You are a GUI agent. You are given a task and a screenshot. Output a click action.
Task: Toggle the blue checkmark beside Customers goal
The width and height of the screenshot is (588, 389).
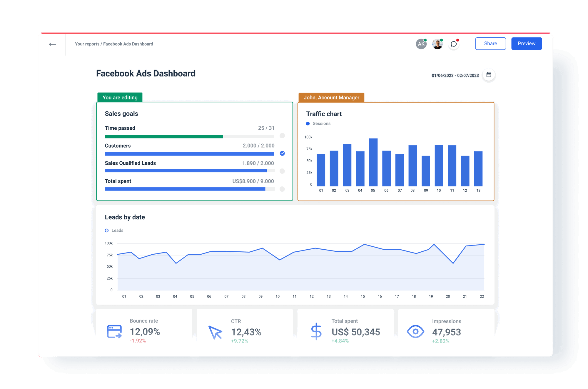[x=282, y=153]
